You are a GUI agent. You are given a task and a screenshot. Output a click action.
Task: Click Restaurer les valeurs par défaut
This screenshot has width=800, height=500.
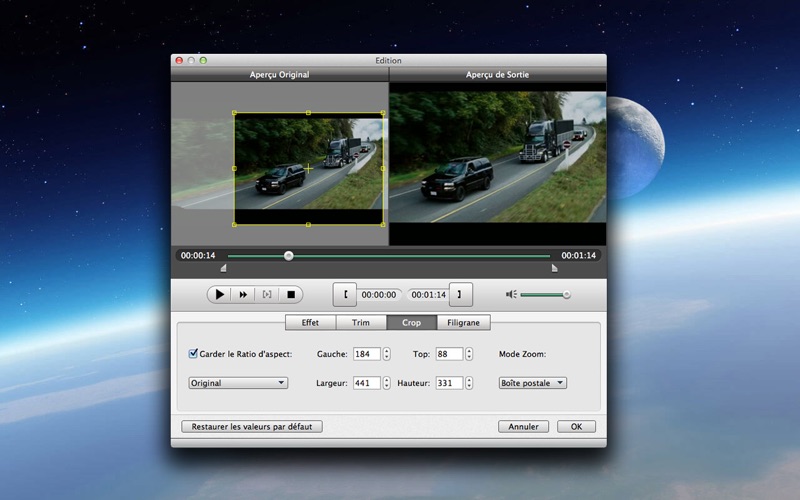(x=252, y=426)
